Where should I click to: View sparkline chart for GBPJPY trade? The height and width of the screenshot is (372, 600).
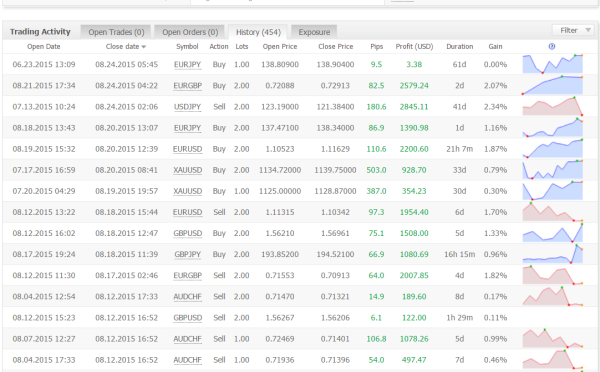553,254
